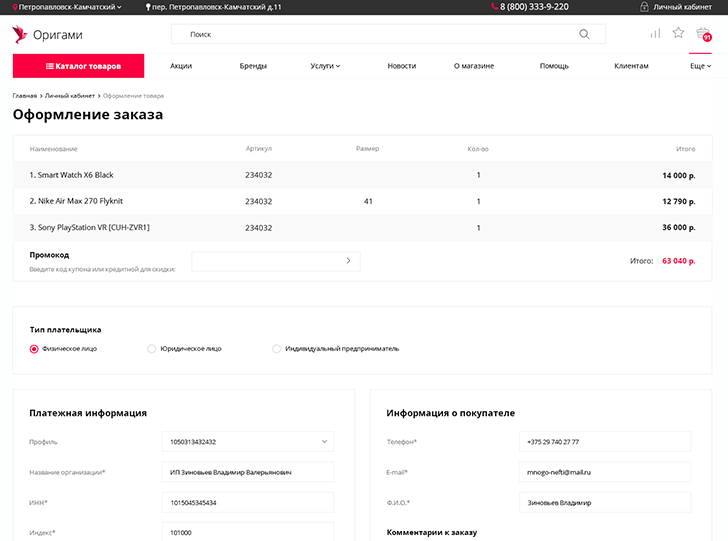
Task: Open the shopping cart icon
Action: 703,34
